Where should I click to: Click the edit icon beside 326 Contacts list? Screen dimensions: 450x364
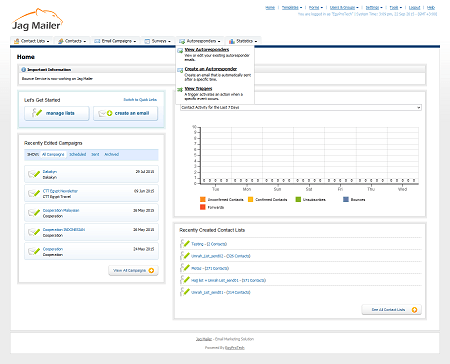[185, 256]
